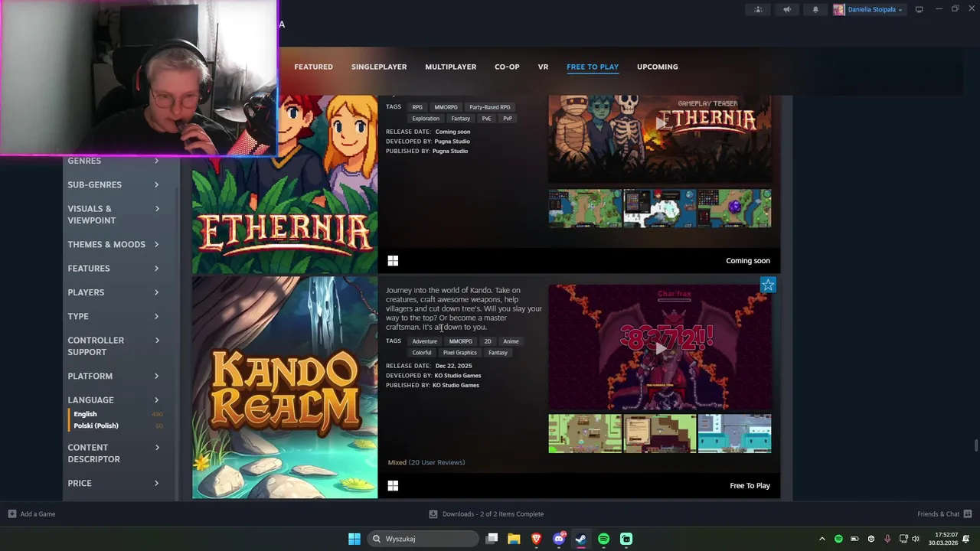Click the Kando Realm Windows platform icon
This screenshot has height=551, width=980.
393,486
